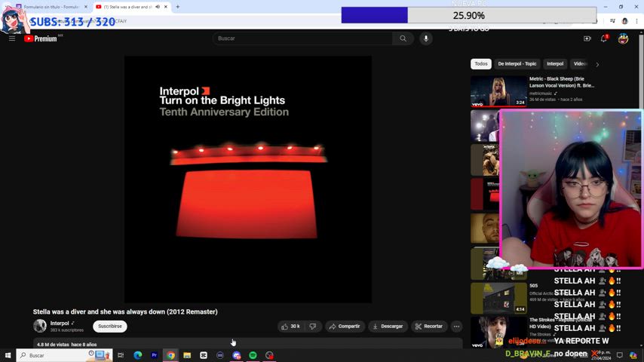The height and width of the screenshot is (362, 644).
Task: Like the video with thumbs up
Action: [291, 327]
